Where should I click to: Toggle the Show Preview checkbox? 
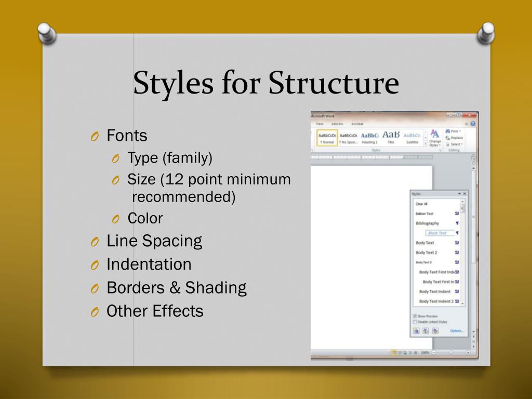pos(415,316)
